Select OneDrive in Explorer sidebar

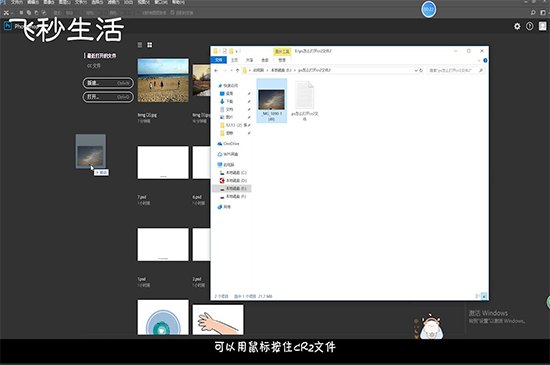[x=228, y=144]
